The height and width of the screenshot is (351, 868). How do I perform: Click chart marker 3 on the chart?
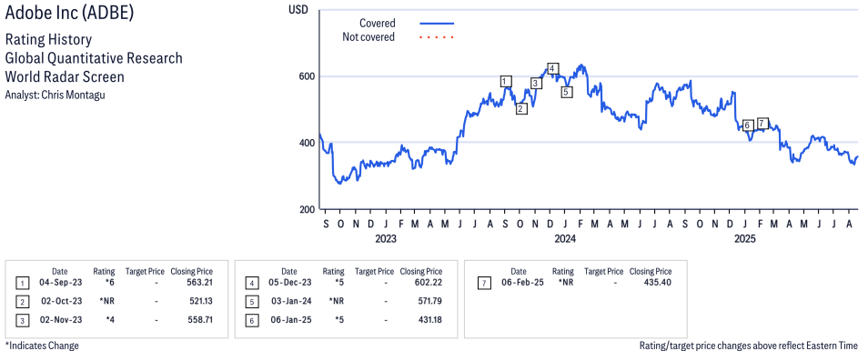[x=536, y=83]
